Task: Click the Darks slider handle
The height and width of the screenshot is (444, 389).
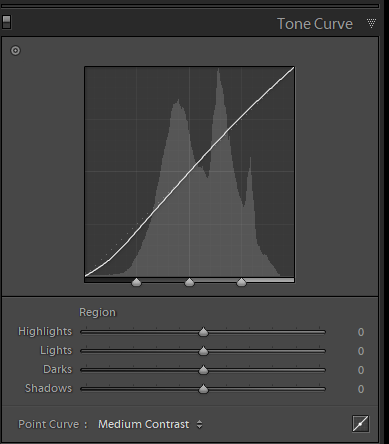Action: coord(203,370)
